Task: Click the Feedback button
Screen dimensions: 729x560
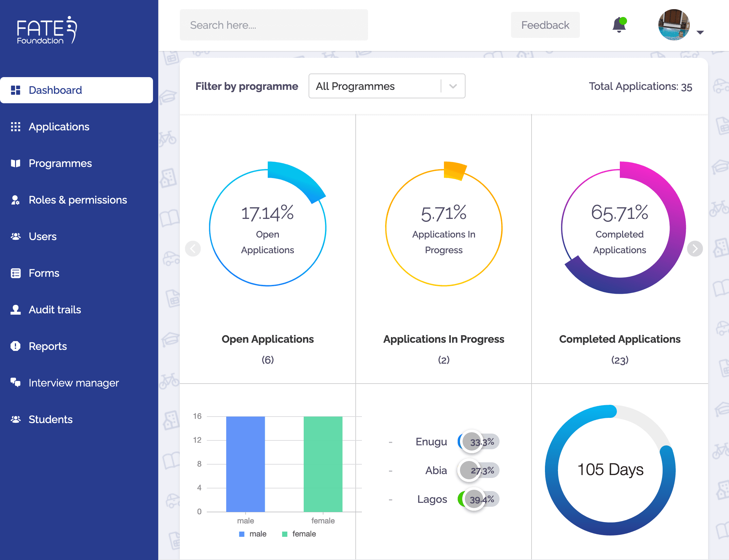Action: tap(545, 25)
